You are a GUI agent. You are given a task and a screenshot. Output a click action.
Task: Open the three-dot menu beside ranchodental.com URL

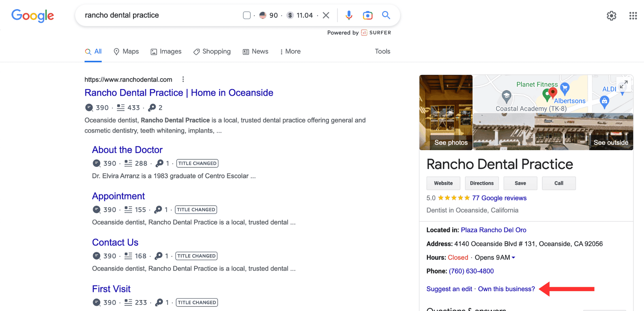click(183, 79)
